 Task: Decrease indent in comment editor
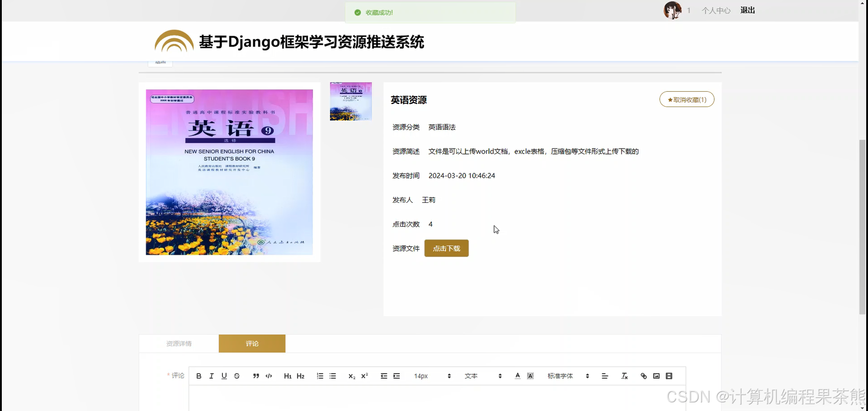click(x=384, y=376)
